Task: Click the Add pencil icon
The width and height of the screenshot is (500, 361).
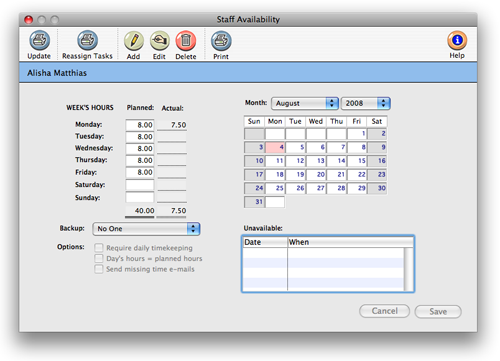Action: click(134, 41)
